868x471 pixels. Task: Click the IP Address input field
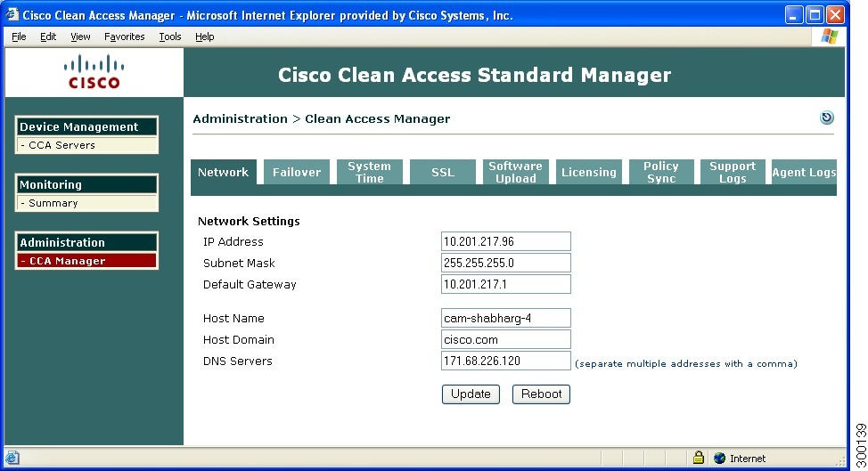tap(505, 241)
